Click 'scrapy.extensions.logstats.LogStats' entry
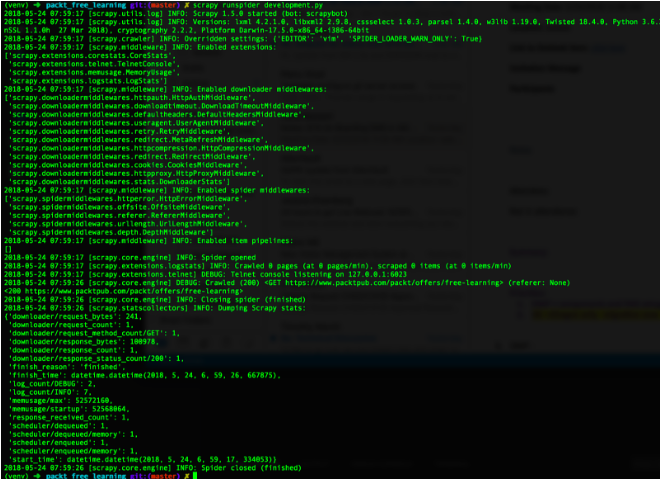The height and width of the screenshot is (479, 661). [x=88, y=81]
